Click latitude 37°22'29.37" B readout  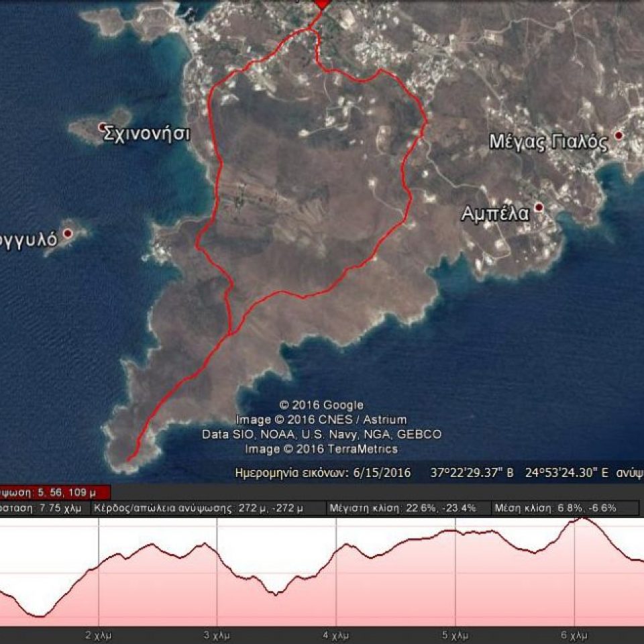click(472, 473)
